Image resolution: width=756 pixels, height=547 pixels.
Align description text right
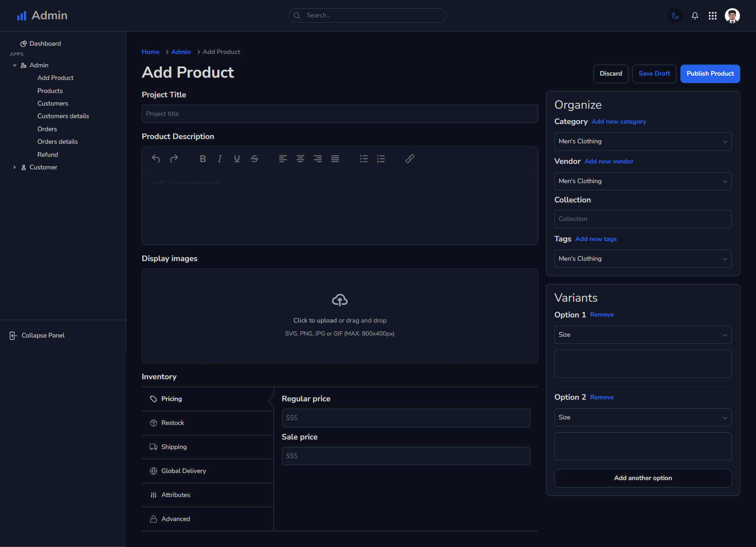318,159
